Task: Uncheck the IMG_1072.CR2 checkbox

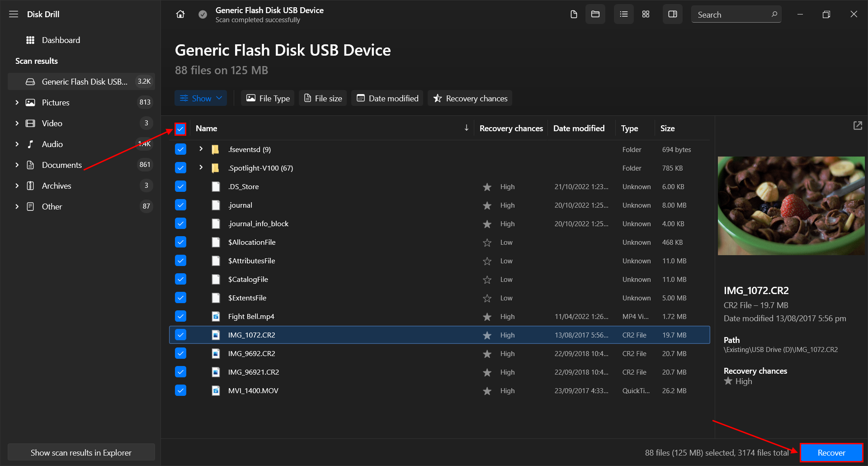Action: 180,335
